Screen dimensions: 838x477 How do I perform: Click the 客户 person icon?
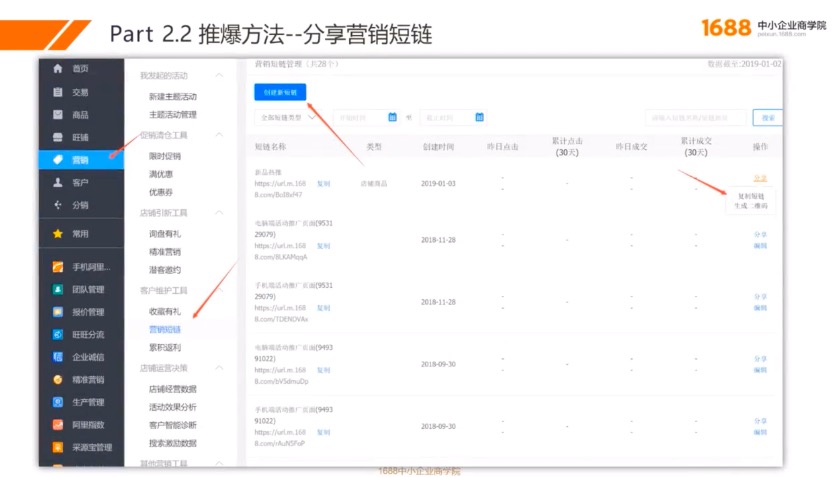click(58, 182)
